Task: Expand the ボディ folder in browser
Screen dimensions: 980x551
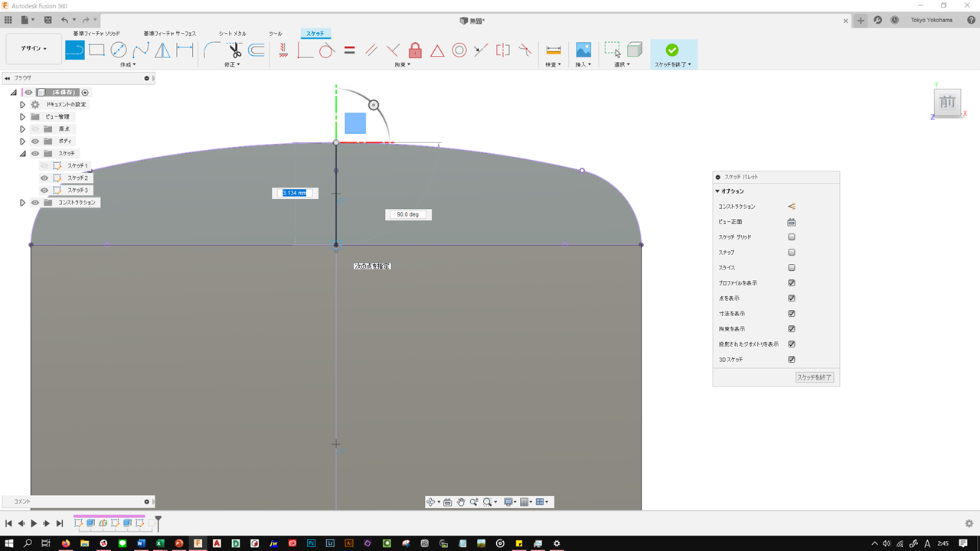Action: pyautogui.click(x=23, y=142)
